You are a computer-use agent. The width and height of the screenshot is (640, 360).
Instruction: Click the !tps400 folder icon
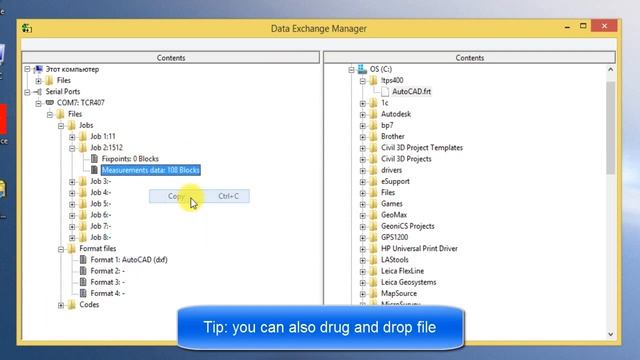click(373, 80)
